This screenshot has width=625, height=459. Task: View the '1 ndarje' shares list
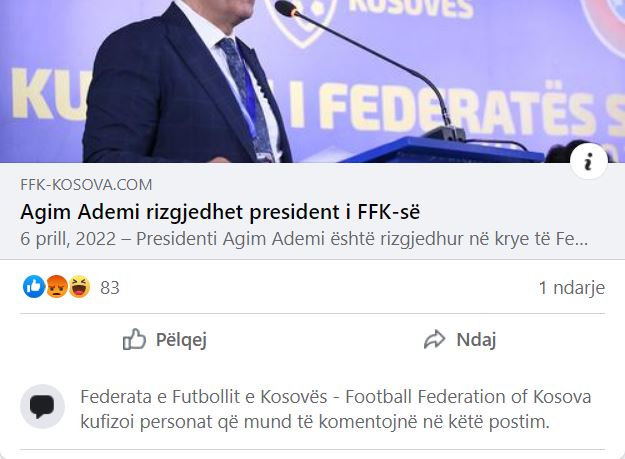coord(572,288)
